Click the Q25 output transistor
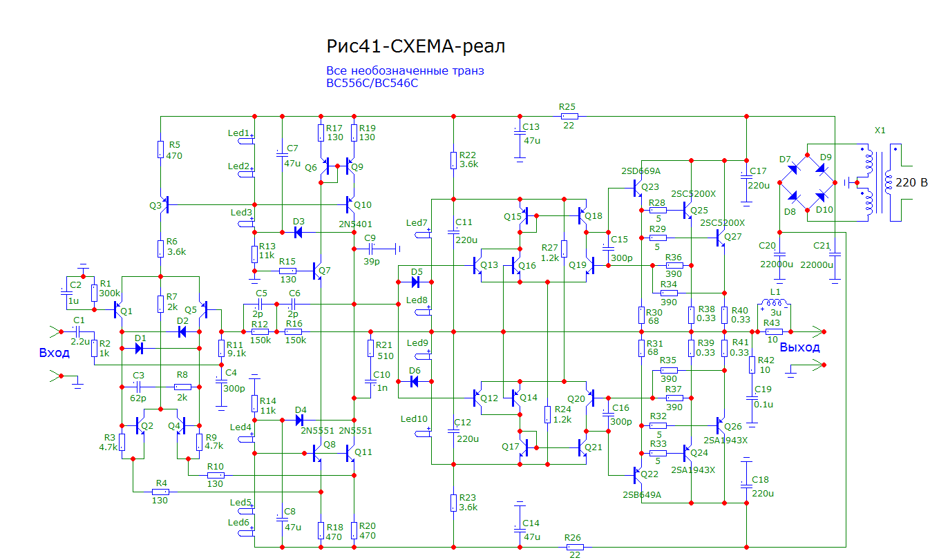930x560 pixels. coord(687,210)
